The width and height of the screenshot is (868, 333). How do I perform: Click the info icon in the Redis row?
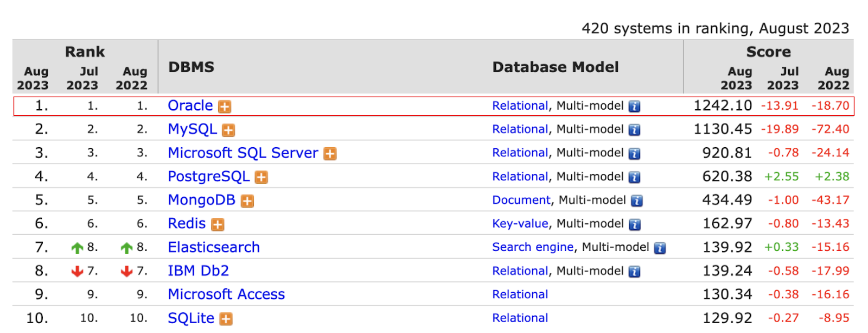point(634,224)
